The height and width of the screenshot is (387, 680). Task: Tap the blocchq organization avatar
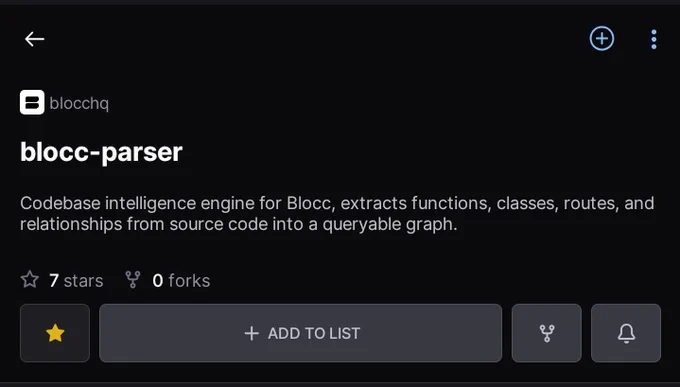point(32,102)
